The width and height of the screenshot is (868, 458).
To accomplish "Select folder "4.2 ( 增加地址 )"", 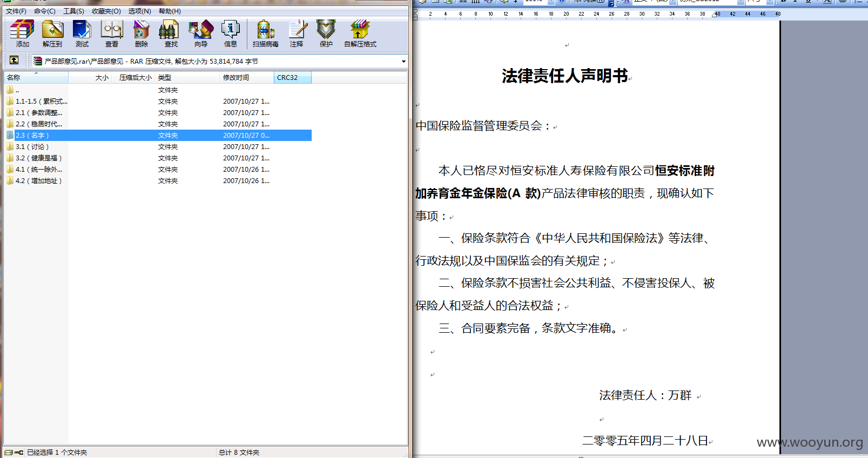I will point(158,181).
